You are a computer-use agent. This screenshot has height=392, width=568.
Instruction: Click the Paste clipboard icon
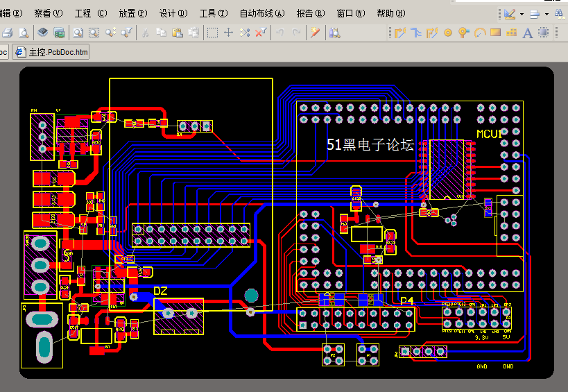pyautogui.click(x=177, y=33)
